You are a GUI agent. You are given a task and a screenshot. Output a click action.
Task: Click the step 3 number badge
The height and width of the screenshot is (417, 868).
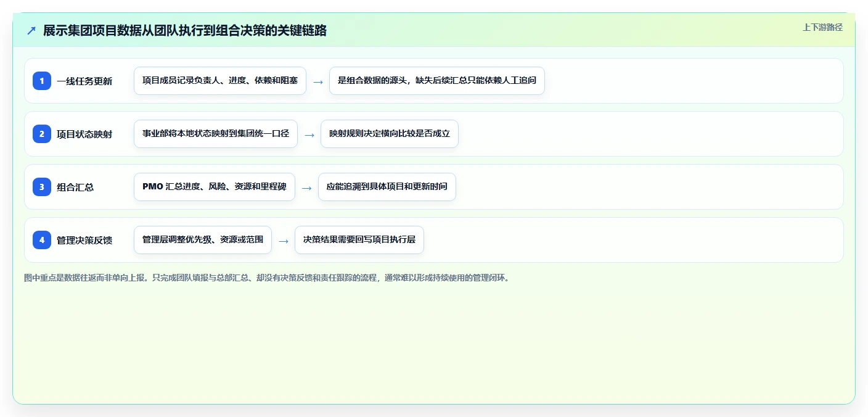(x=42, y=187)
